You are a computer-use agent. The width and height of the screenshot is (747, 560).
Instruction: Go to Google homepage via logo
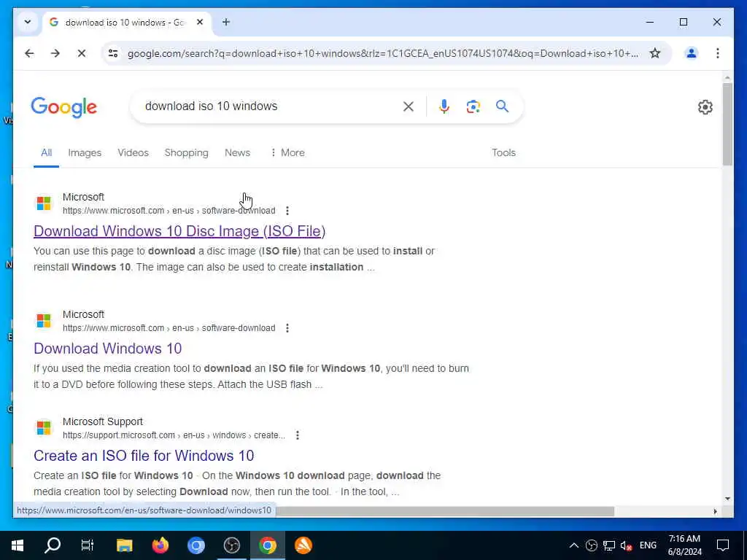coord(64,106)
